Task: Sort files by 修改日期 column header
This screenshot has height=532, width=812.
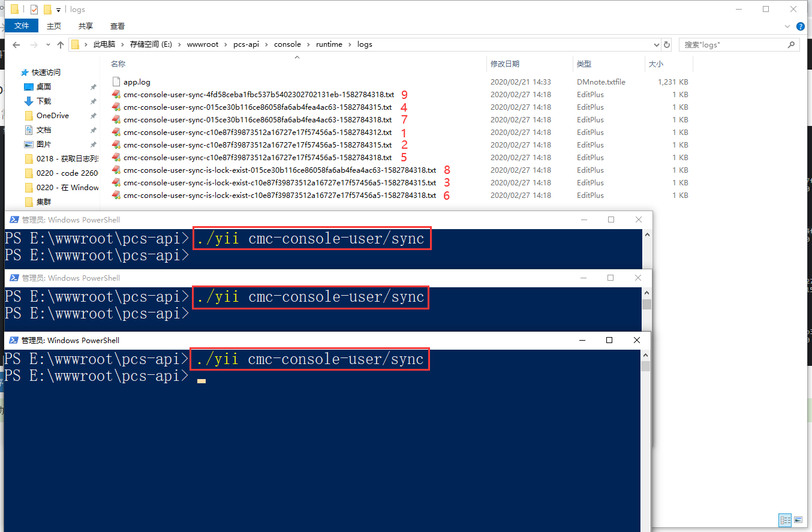Action: [505, 64]
